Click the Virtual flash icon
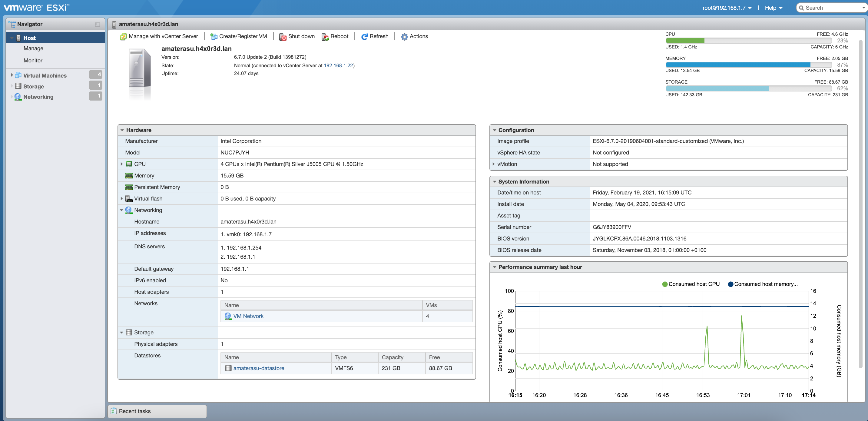Image resolution: width=868 pixels, height=421 pixels. coord(129,198)
